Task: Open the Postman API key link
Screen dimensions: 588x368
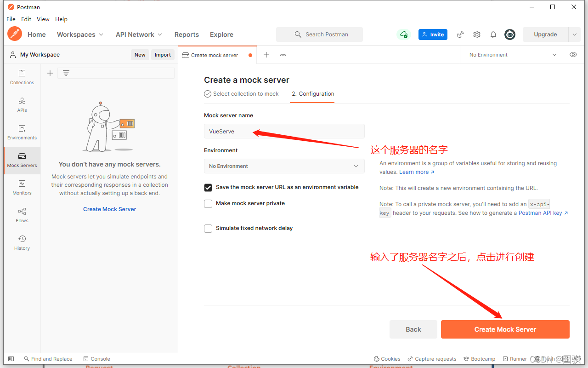Action: pyautogui.click(x=543, y=213)
